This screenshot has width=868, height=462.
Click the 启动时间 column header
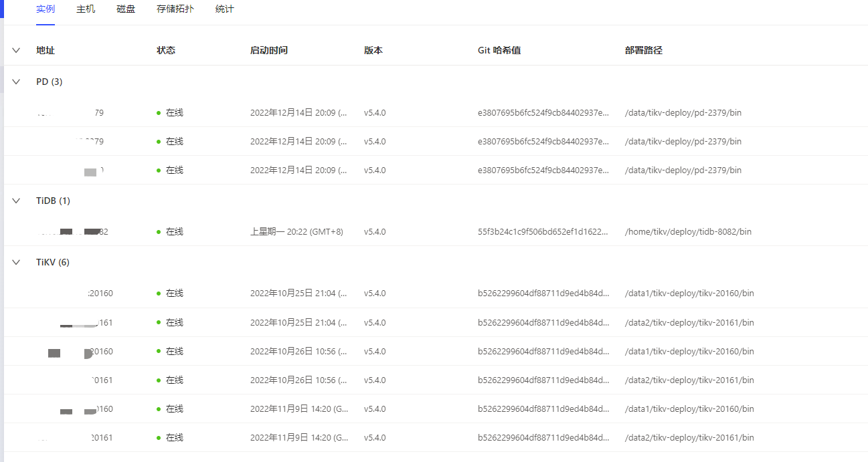269,50
